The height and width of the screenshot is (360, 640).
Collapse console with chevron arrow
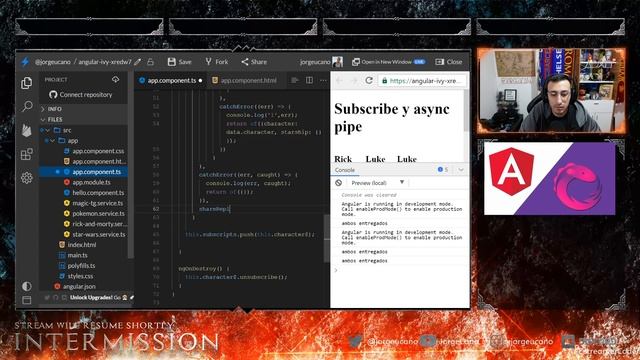pyautogui.click(x=461, y=170)
